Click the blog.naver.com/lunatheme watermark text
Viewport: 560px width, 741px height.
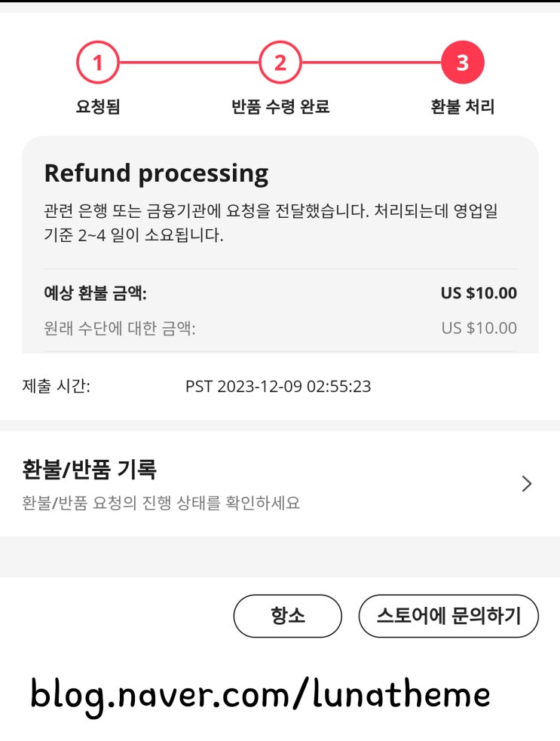tap(260, 694)
